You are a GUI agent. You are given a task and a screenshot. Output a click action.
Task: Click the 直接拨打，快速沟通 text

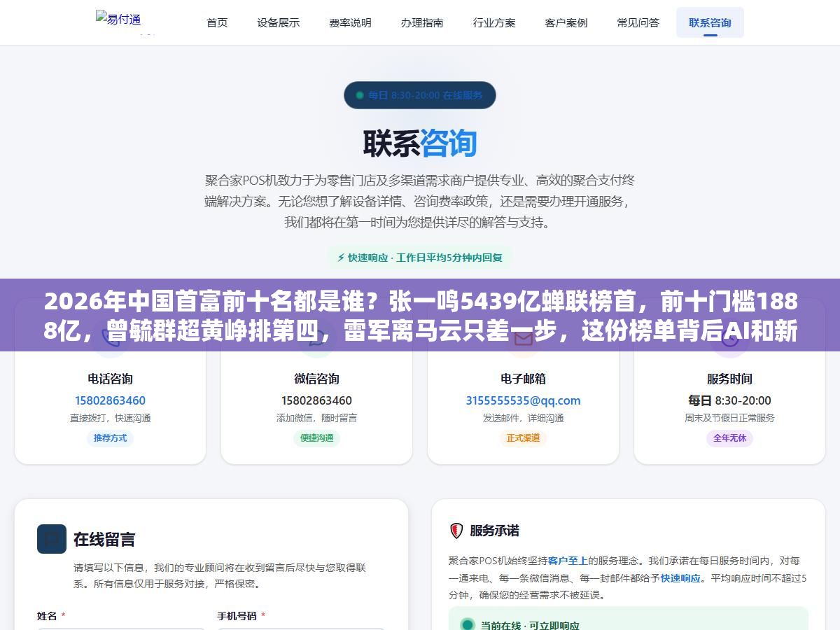pos(111,418)
